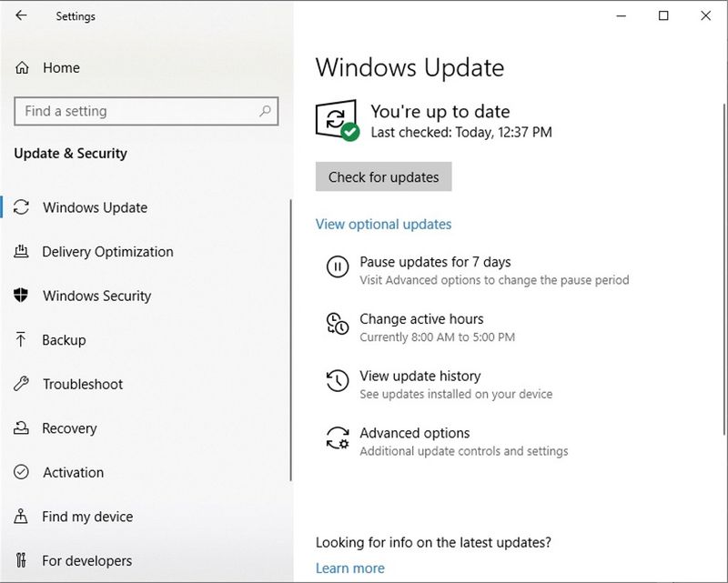728x583 pixels.
Task: Click the up-to-date status icon with green check
Action: pyautogui.click(x=338, y=120)
